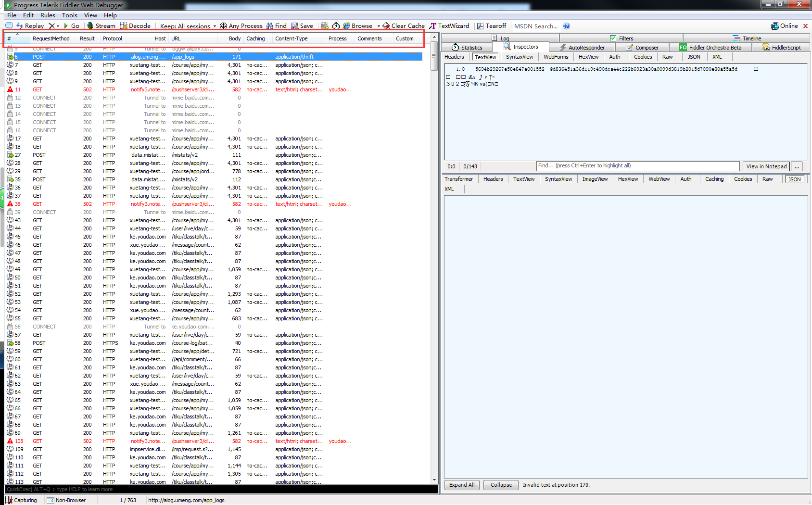
Task: Select request HexView inspector tab
Action: tap(588, 57)
